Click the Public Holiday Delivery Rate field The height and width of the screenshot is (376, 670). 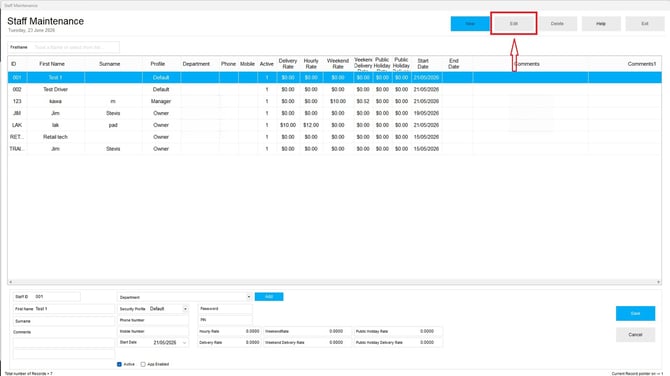397,342
